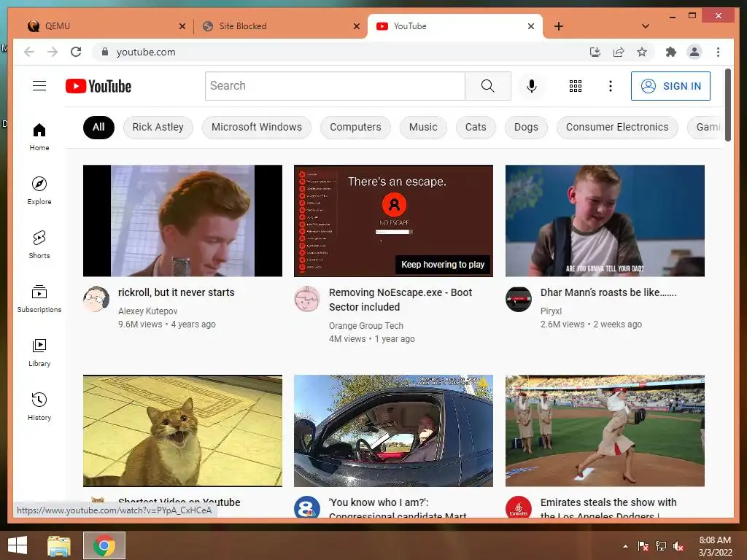Image resolution: width=747 pixels, height=560 pixels.
Task: Close the Site Blocked tab
Action: point(356,26)
